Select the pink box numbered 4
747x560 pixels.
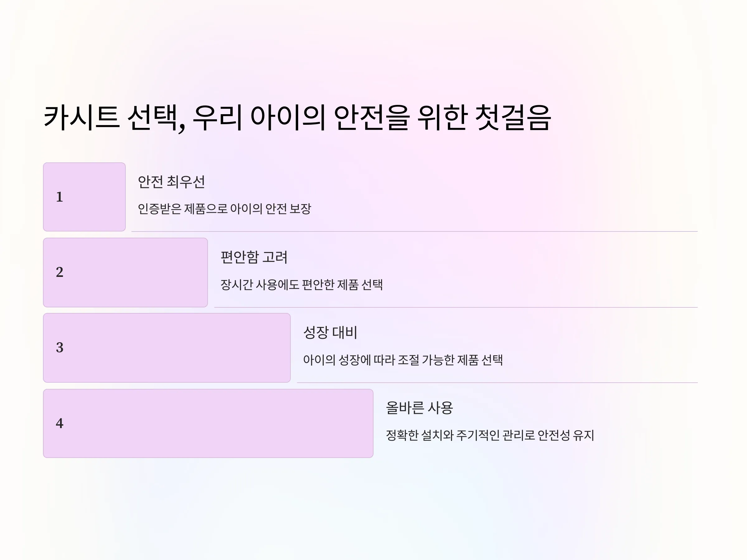click(x=208, y=423)
